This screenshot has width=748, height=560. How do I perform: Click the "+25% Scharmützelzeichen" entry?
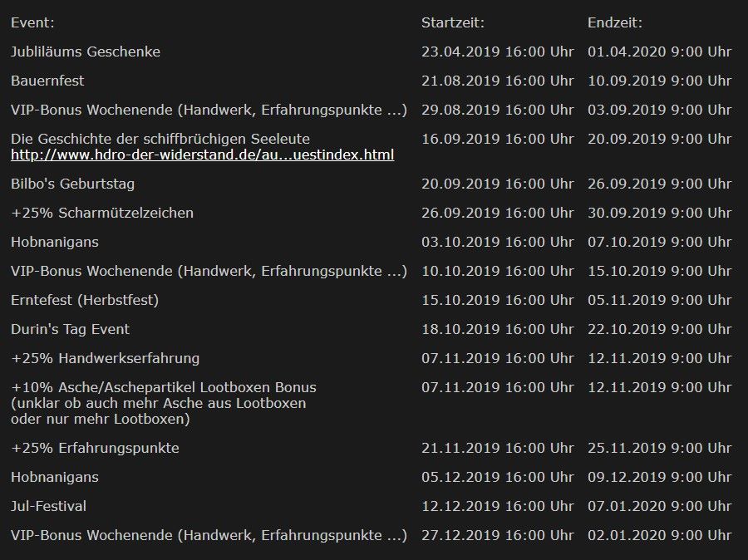click(x=102, y=213)
